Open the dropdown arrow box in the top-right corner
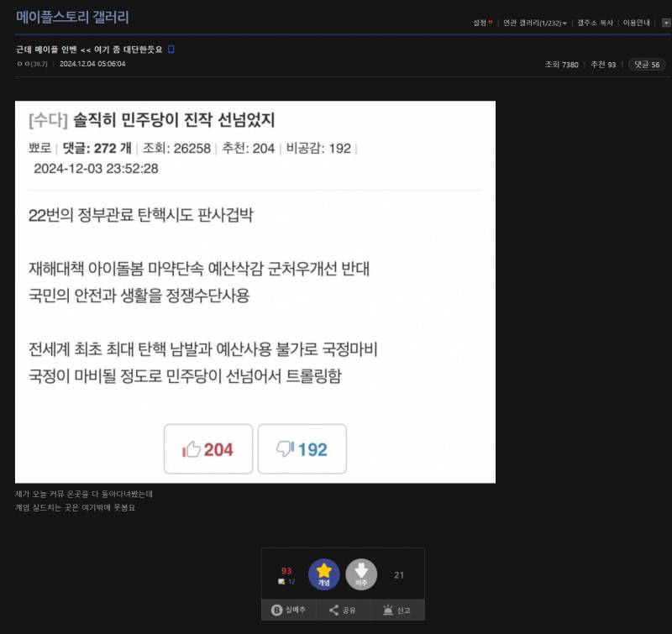Screen dimensions: 672x634 coord(666,23)
